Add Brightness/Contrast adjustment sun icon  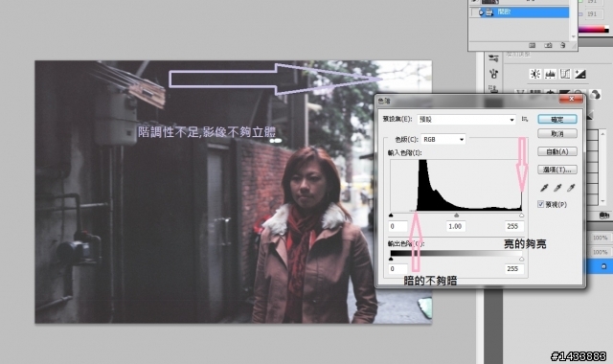(535, 74)
